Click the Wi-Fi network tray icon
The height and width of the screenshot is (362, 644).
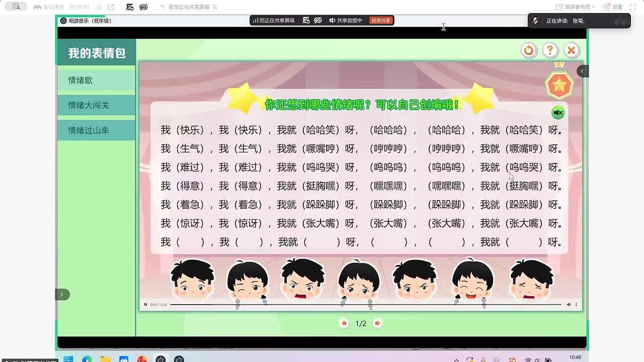click(528, 360)
